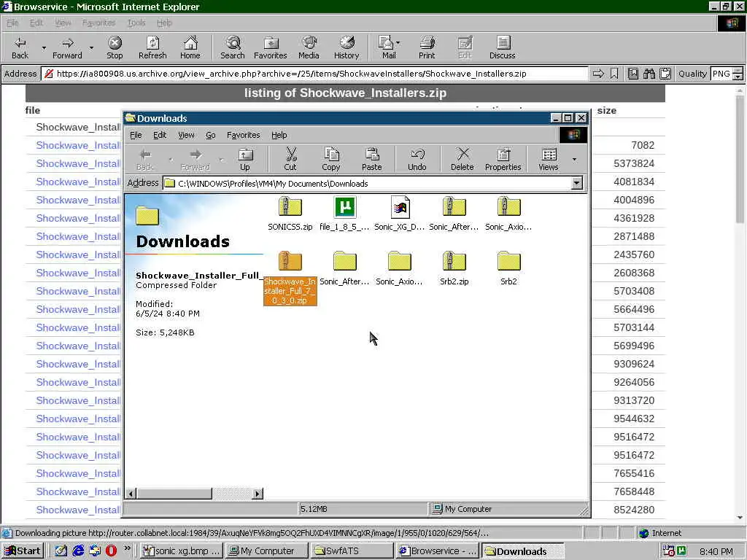Image resolution: width=747 pixels, height=560 pixels.
Task: Click the Forward button in Internet Explorer
Action: pyautogui.click(x=67, y=47)
